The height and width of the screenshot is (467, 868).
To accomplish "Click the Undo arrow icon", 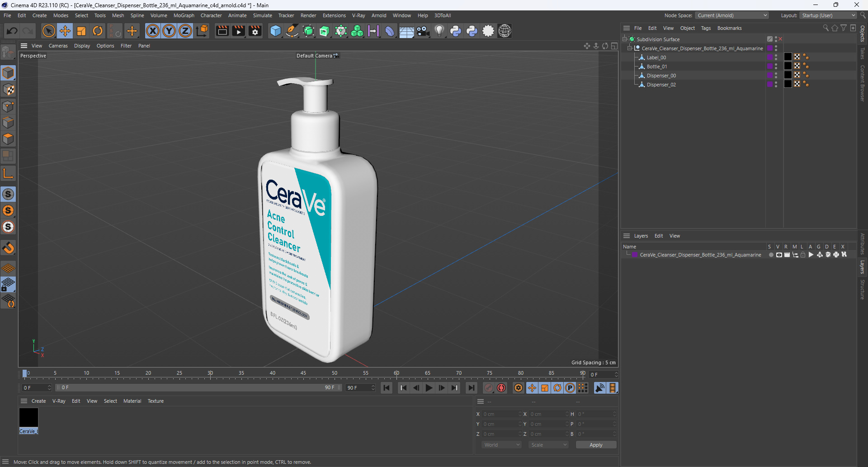I will [x=12, y=31].
